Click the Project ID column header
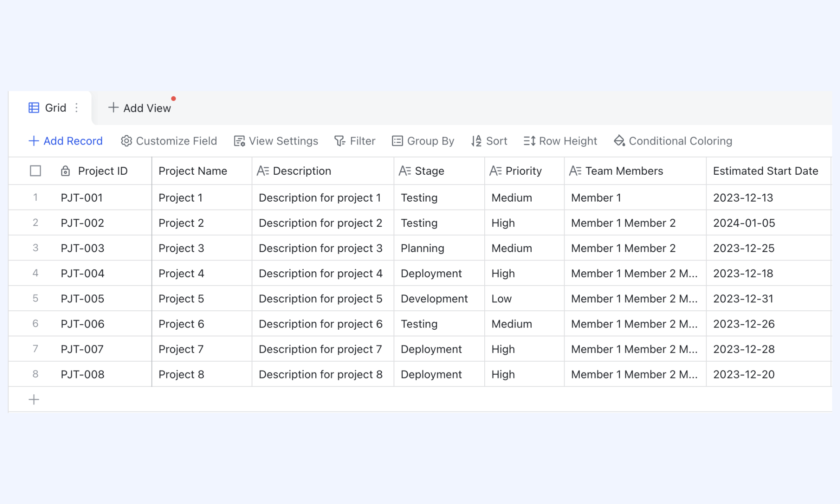840x504 pixels. [103, 171]
